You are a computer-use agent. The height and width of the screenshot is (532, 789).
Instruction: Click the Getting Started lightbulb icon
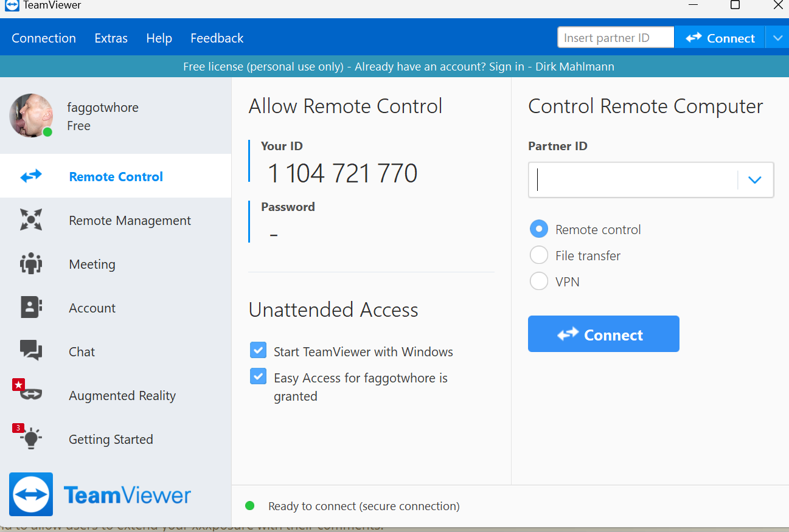pos(32,438)
